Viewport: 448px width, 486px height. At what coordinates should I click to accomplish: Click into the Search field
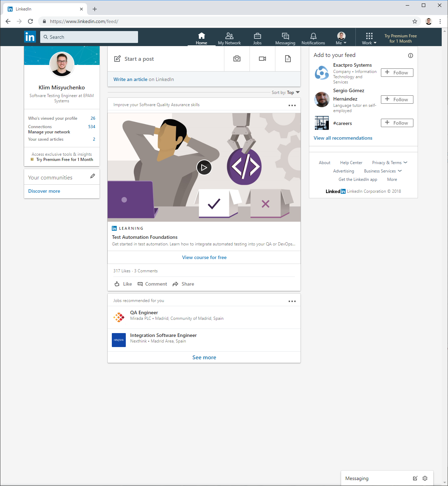(89, 37)
